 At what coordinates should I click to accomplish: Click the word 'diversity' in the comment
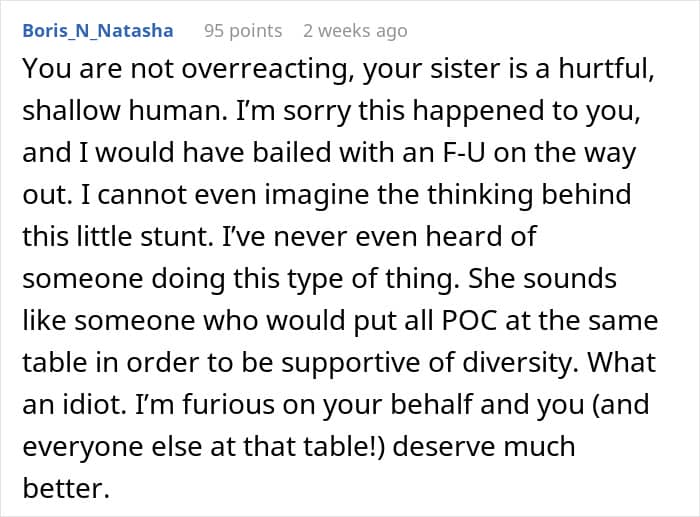point(517,363)
